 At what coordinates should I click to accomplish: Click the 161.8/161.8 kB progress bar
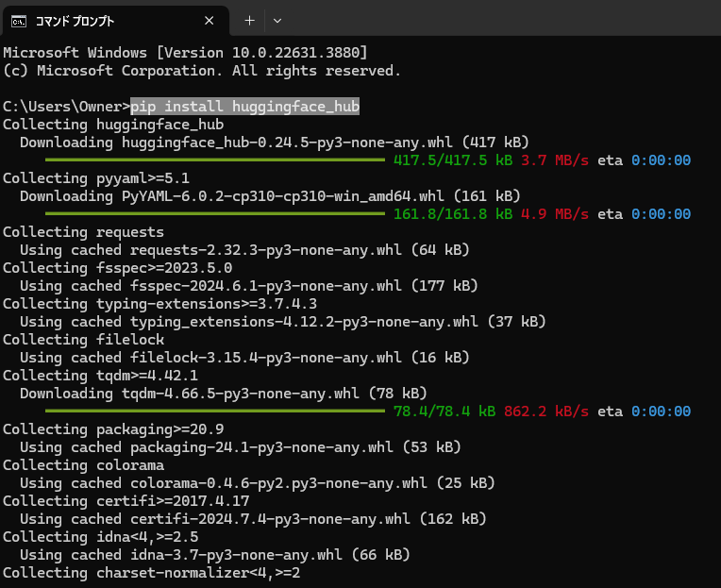(x=215, y=214)
